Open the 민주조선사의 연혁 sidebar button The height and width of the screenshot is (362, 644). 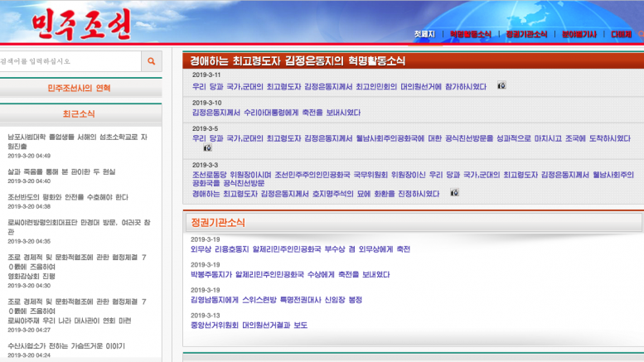point(79,88)
